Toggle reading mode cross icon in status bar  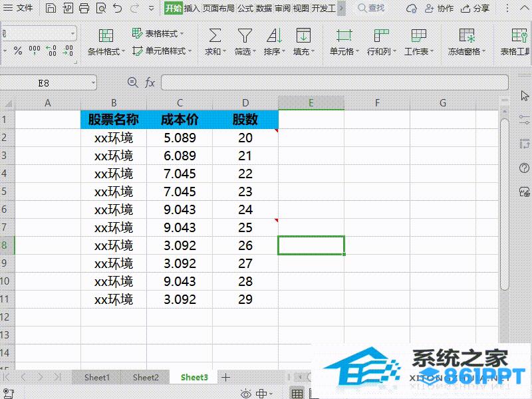261,394
